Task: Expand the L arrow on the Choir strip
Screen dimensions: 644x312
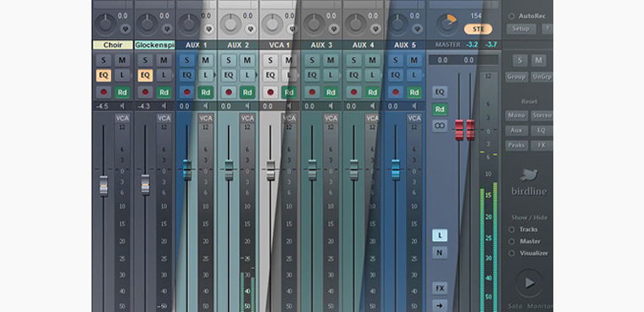Action: point(131,75)
